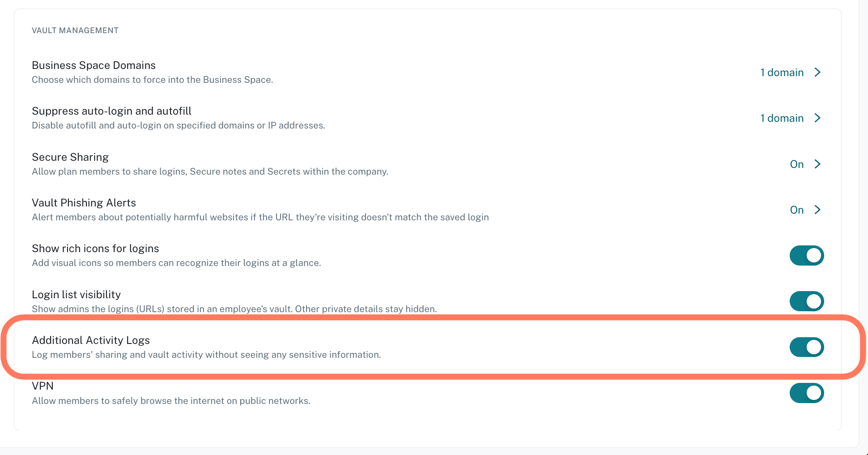The image size is (868, 455).
Task: Toggle Show rich icons for logins
Action: [x=807, y=256]
